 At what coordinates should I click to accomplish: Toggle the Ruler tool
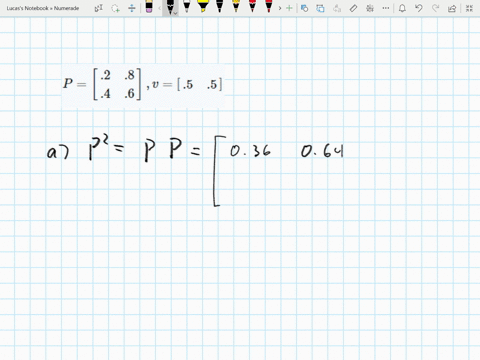pyautogui.click(x=353, y=8)
